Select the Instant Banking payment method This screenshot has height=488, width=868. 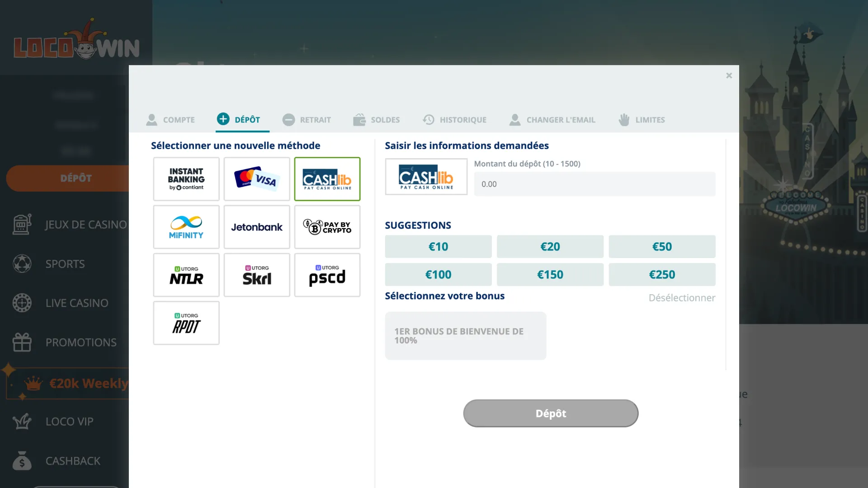coord(186,179)
